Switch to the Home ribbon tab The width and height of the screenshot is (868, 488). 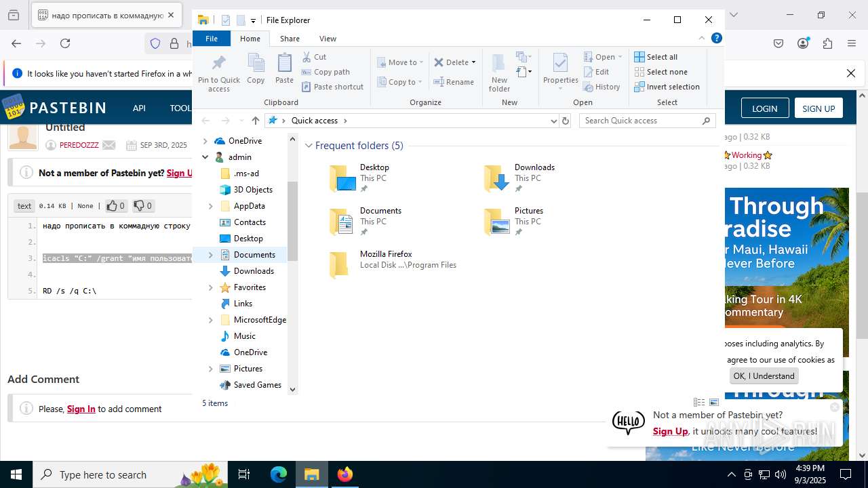(x=250, y=39)
